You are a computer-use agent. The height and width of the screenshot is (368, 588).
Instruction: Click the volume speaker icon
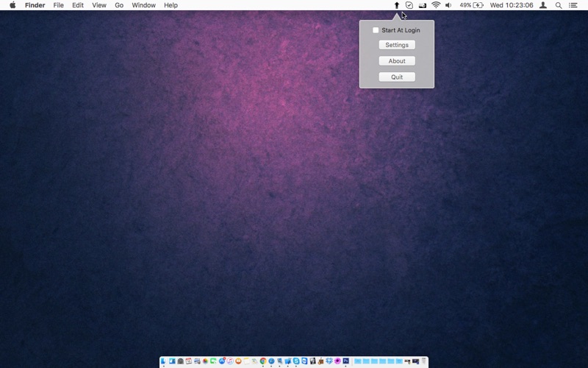click(448, 5)
